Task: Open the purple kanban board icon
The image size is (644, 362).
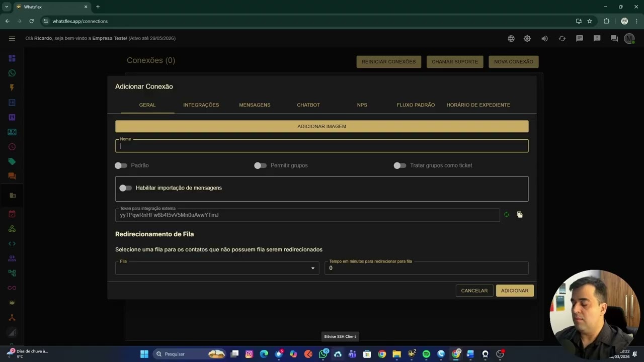Action: click(x=12, y=117)
